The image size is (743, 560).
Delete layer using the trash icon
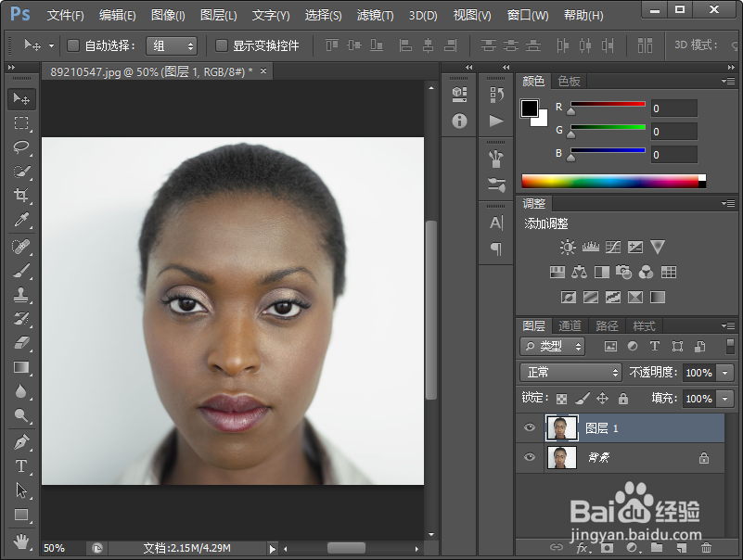[706, 548]
